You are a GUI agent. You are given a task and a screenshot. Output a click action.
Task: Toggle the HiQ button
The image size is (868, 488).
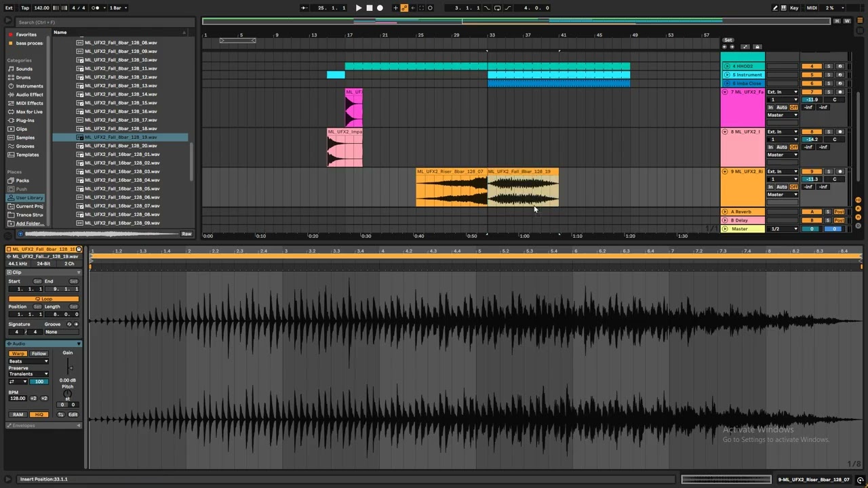(x=39, y=414)
